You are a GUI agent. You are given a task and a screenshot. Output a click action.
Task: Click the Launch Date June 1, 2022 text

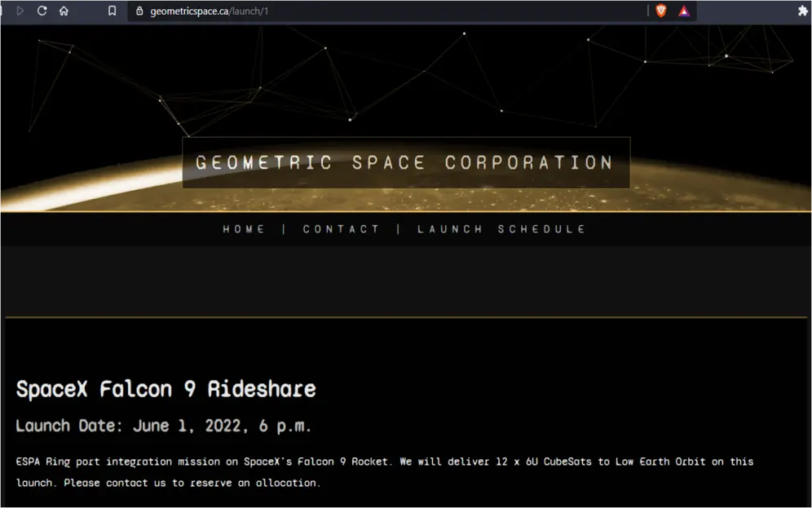[163, 426]
